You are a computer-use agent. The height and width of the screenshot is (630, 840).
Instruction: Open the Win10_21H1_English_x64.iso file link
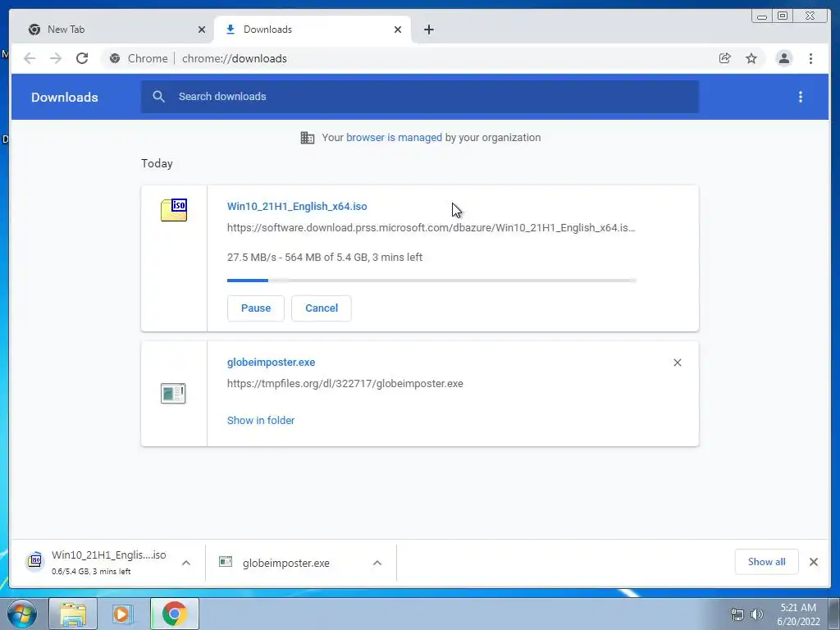pyautogui.click(x=297, y=206)
